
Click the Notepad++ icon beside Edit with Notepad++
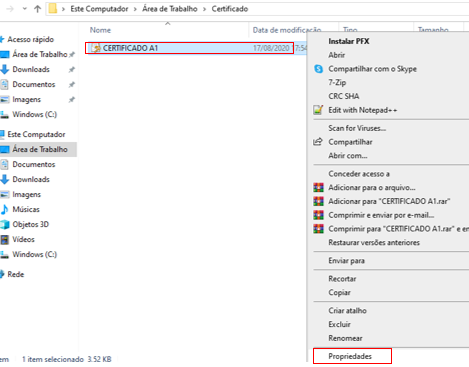point(318,110)
